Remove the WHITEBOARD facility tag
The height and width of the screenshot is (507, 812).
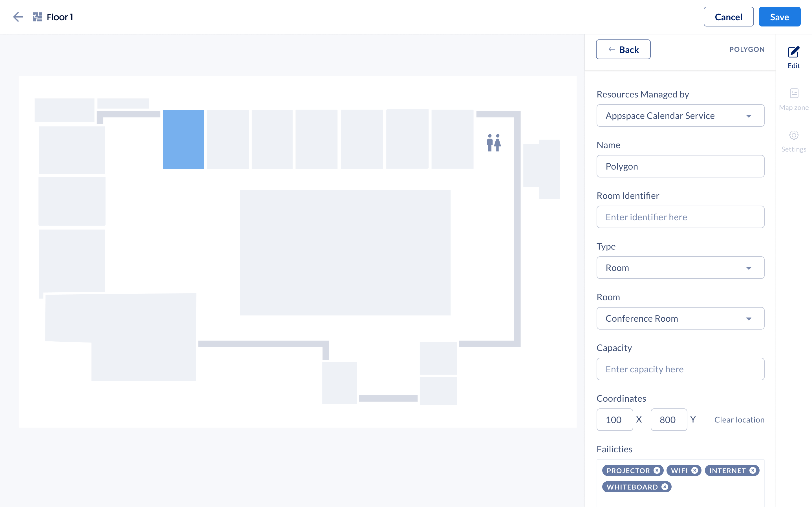click(665, 486)
